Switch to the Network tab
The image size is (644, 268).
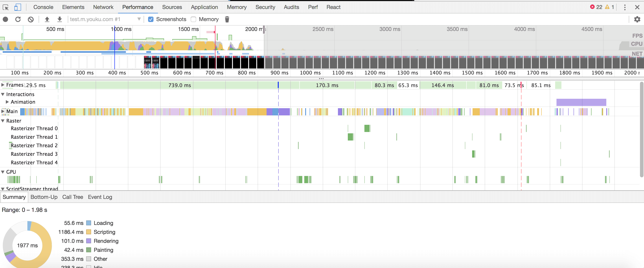(x=103, y=7)
